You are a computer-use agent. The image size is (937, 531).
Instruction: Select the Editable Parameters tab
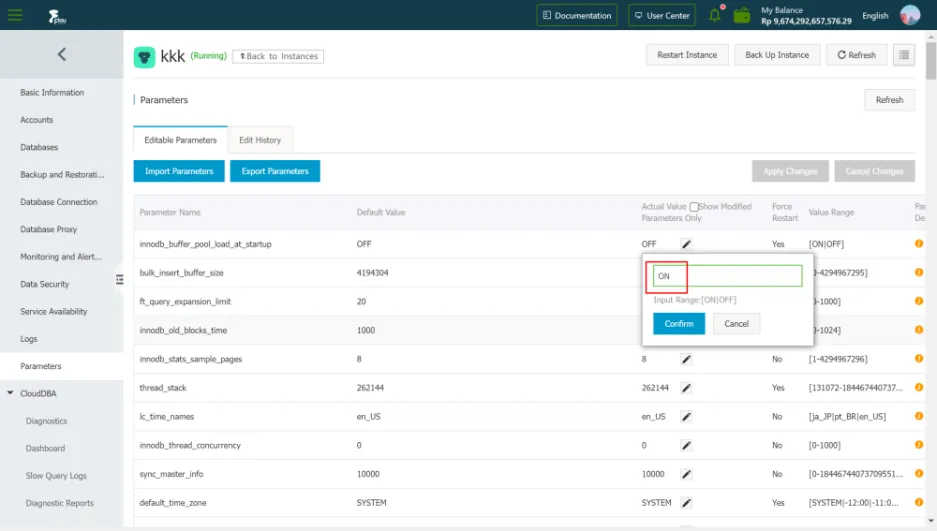(180, 140)
